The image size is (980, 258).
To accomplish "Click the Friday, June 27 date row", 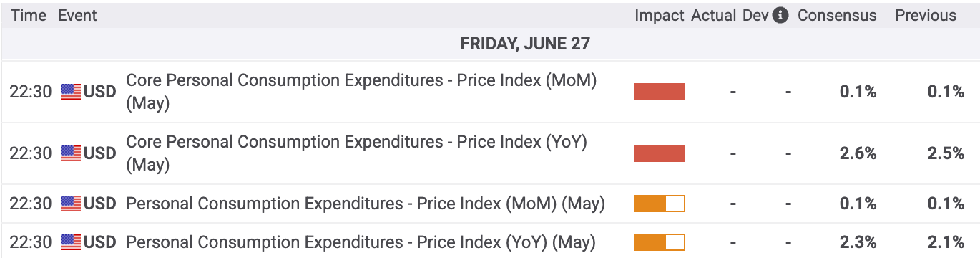I will [x=490, y=44].
